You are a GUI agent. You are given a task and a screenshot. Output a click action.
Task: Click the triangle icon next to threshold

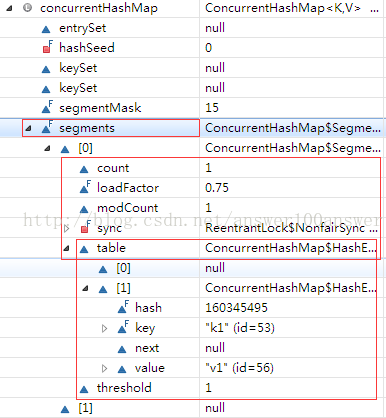pyautogui.click(x=84, y=389)
